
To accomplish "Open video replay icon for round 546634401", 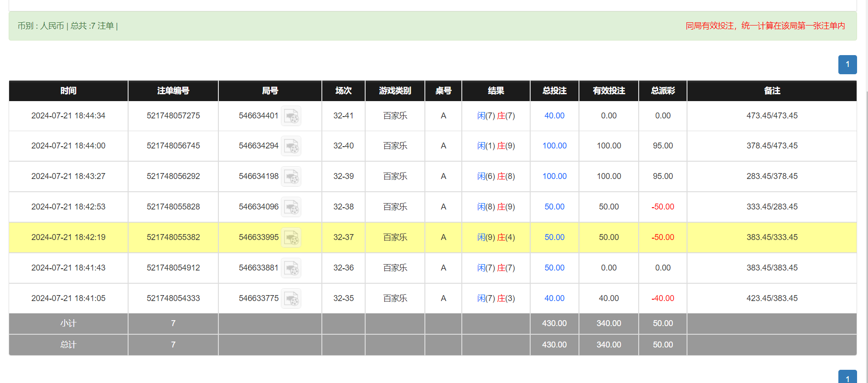I will [x=291, y=116].
